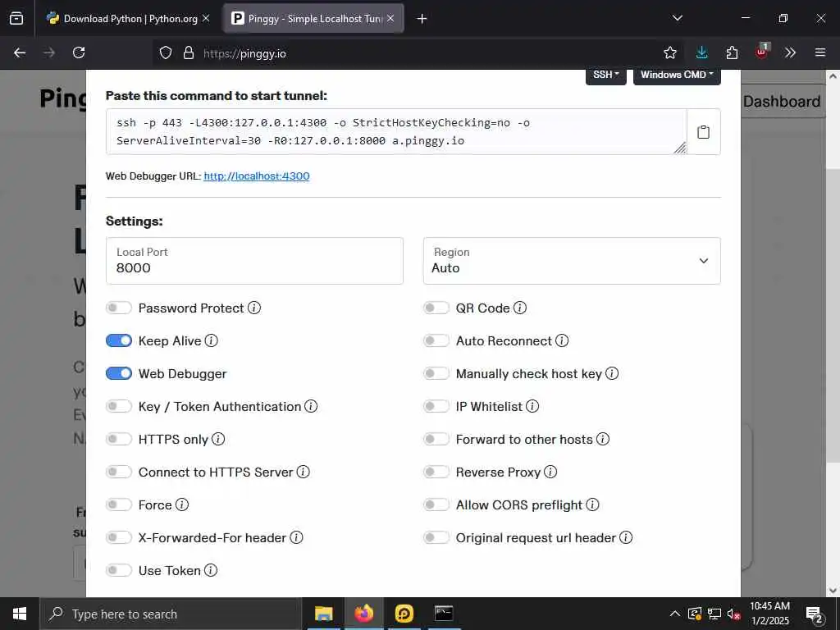Turn on IP Whitelist toggle
This screenshot has height=630, width=840.
(x=436, y=407)
